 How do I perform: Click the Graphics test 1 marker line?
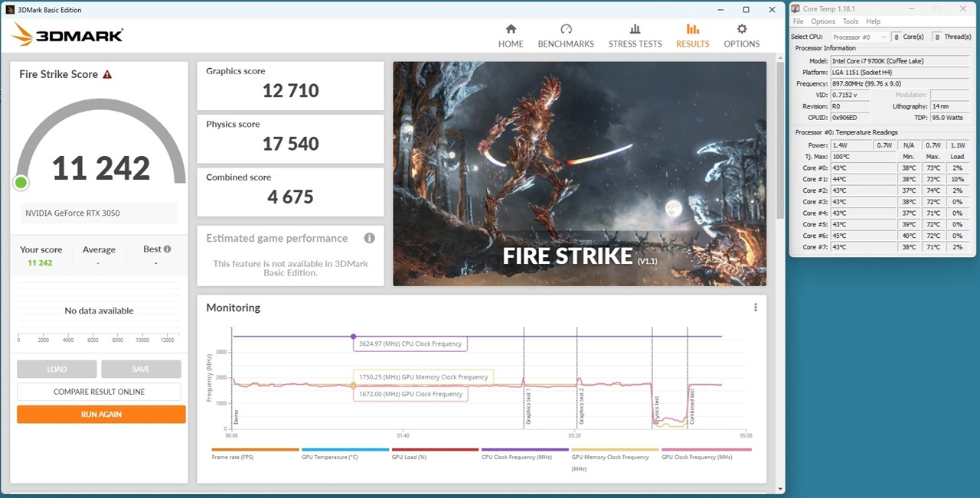point(524,379)
